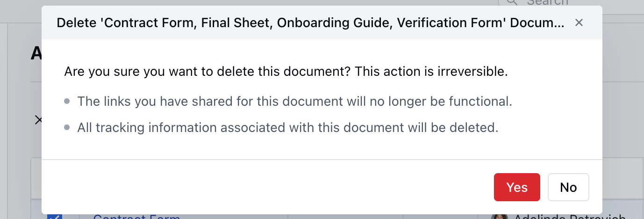
Task: Open the Contract Form document link
Action: click(x=136, y=217)
